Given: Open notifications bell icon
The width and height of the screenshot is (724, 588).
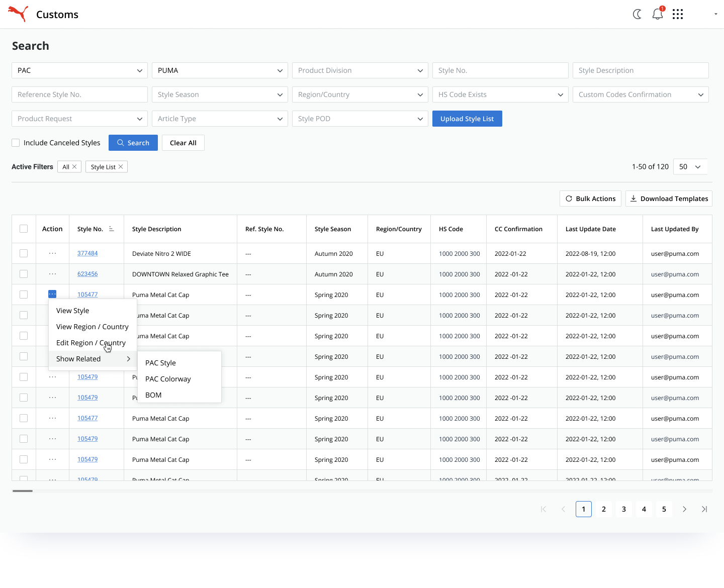Looking at the screenshot, I should pyautogui.click(x=657, y=14).
